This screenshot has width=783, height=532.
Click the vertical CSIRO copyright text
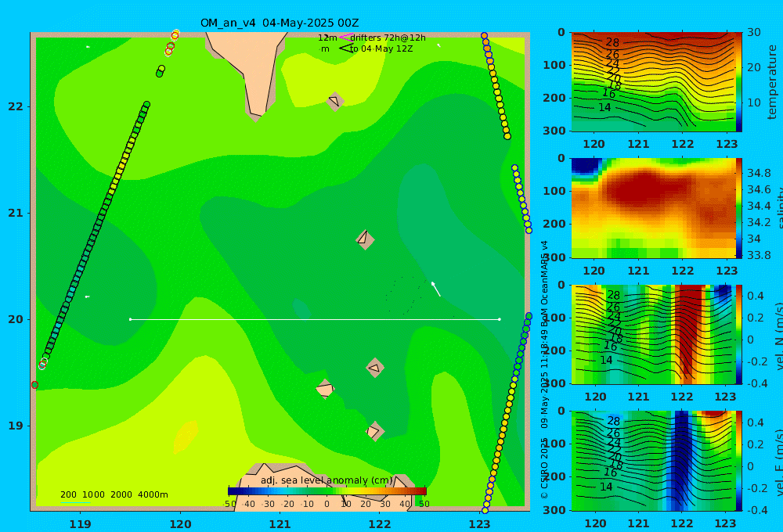coord(544,369)
